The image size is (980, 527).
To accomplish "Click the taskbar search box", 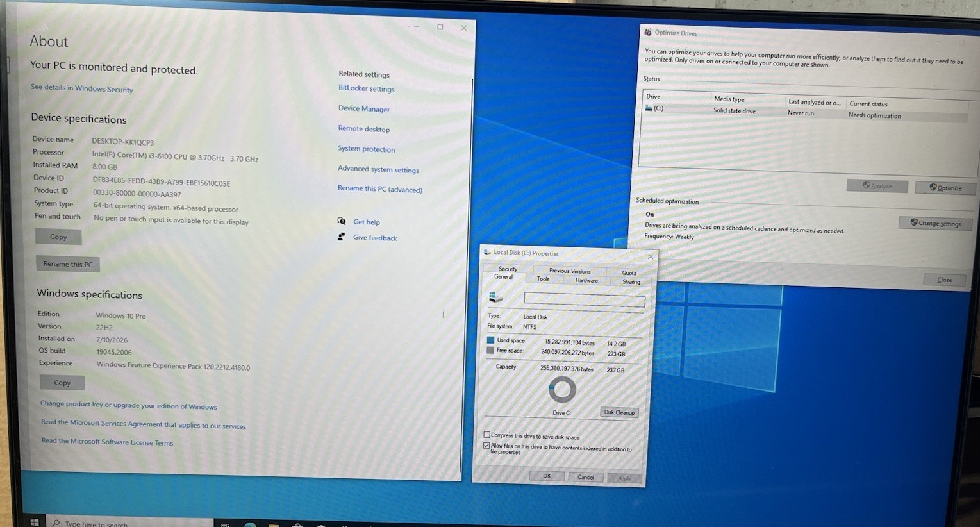I will tap(131, 523).
